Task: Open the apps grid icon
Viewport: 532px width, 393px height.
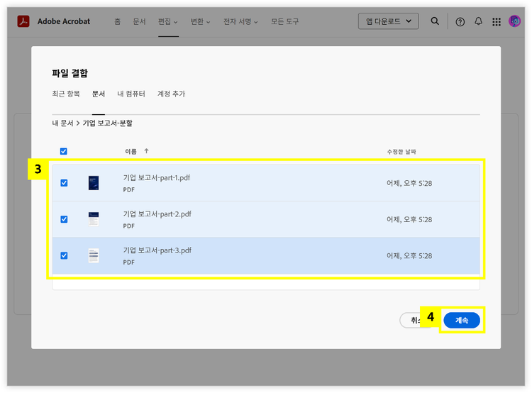Action: click(x=497, y=22)
